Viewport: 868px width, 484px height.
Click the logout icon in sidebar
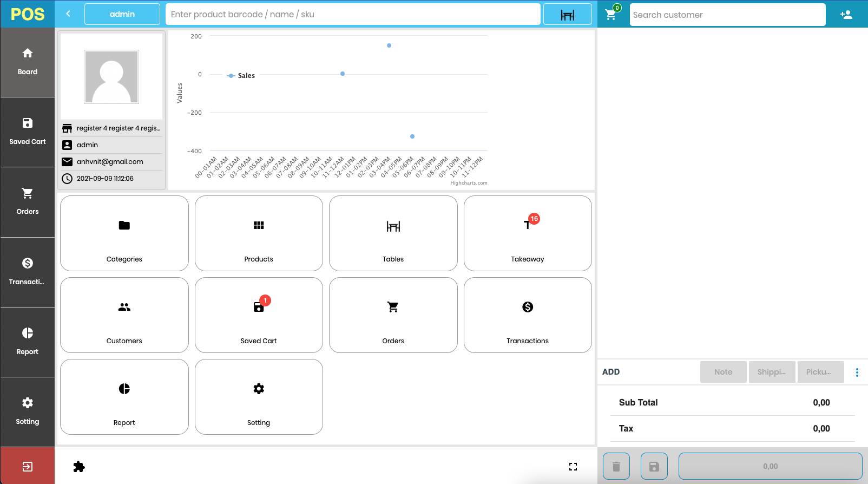pyautogui.click(x=27, y=466)
